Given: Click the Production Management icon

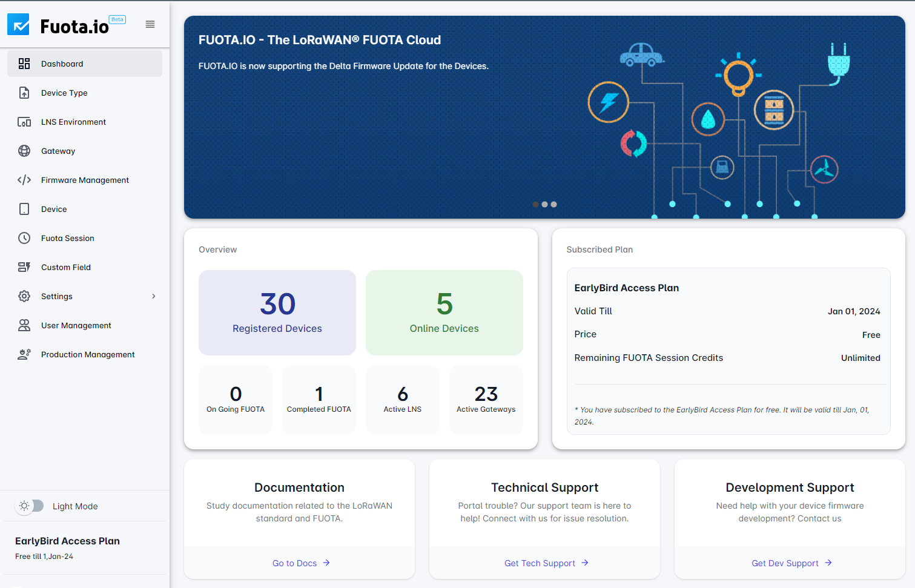Looking at the screenshot, I should pyautogui.click(x=24, y=354).
